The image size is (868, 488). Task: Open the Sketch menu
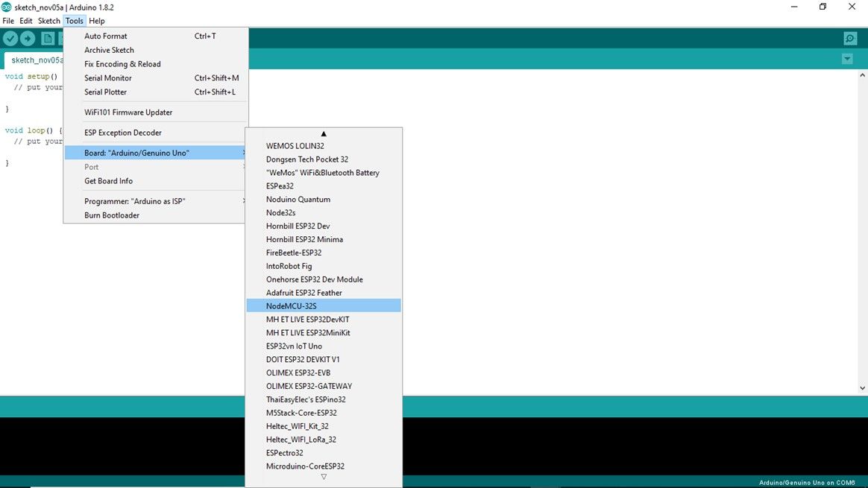click(x=48, y=20)
